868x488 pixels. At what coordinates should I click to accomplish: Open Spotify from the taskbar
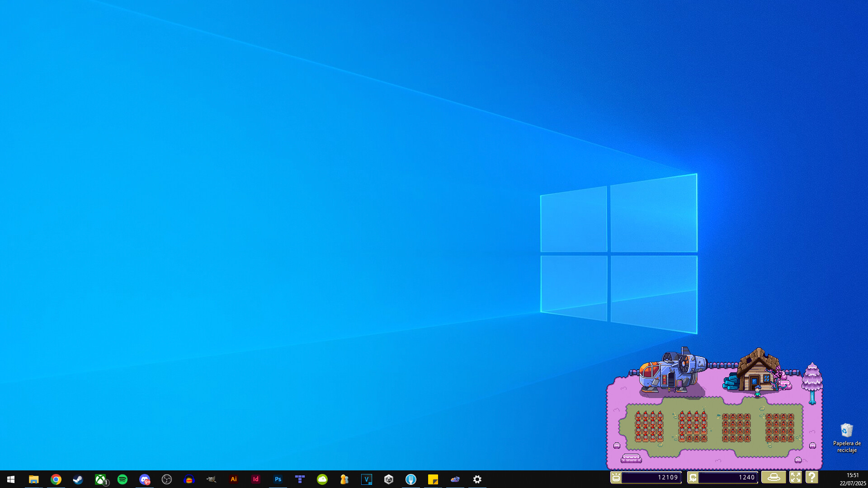point(123,479)
